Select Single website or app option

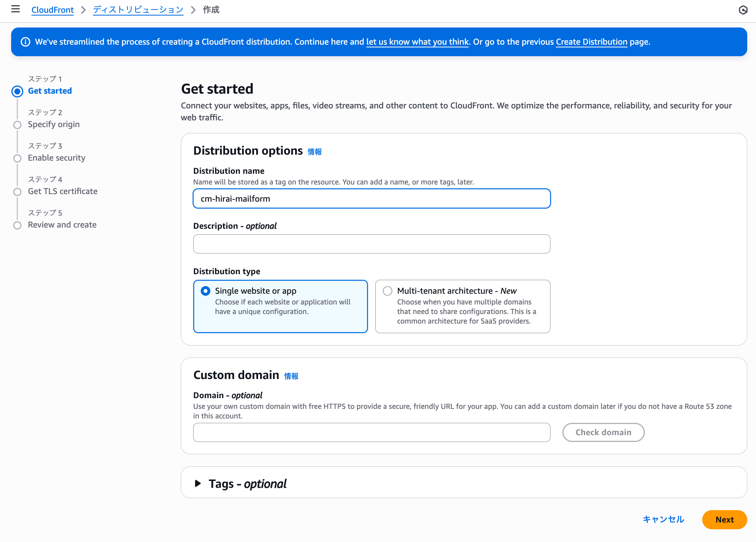pyautogui.click(x=280, y=306)
